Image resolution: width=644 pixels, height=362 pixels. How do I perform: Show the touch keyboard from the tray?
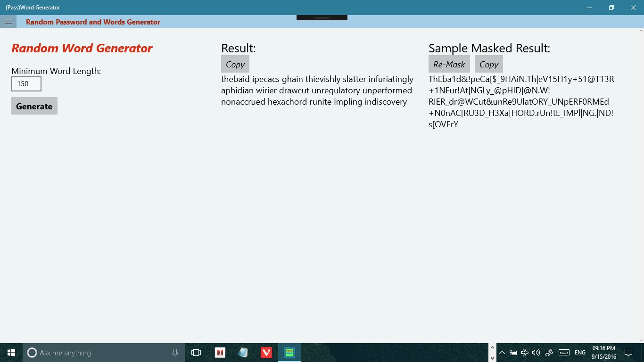point(564,353)
